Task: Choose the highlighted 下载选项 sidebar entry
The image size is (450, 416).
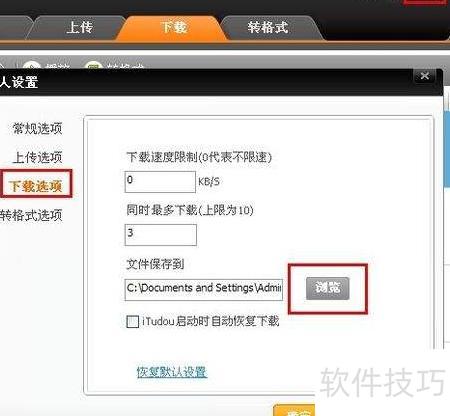Action: [x=36, y=186]
